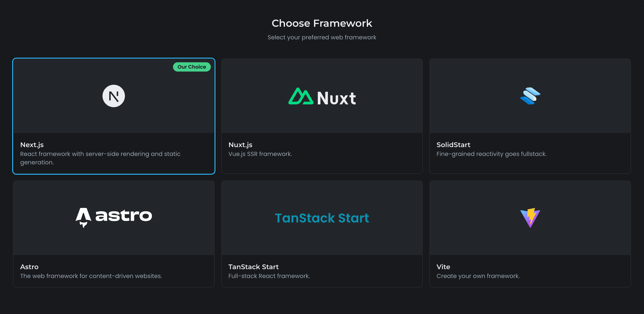Select the Next.js card title
This screenshot has height=314, width=644.
[32, 145]
